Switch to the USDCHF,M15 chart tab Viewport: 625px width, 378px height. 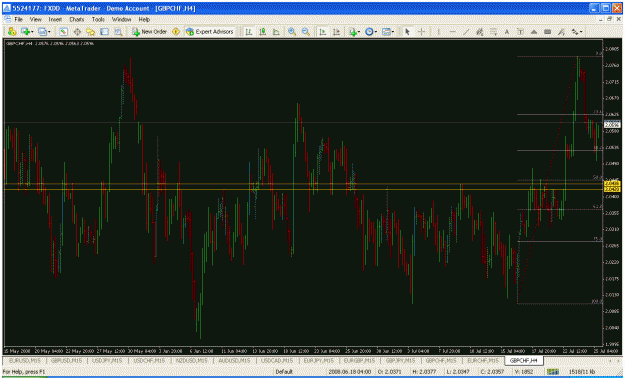tap(149, 360)
